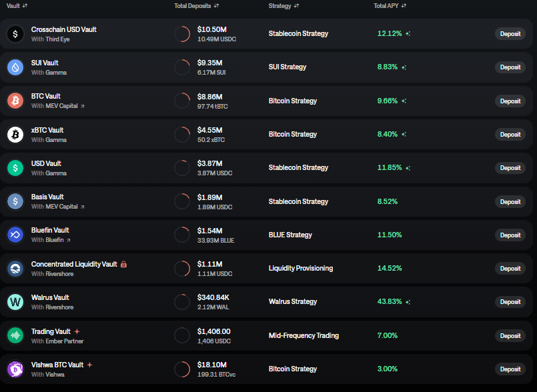The height and width of the screenshot is (392, 537).
Task: Open the external link arrow on BTC Vault's MEV Capital
Action: (x=83, y=107)
